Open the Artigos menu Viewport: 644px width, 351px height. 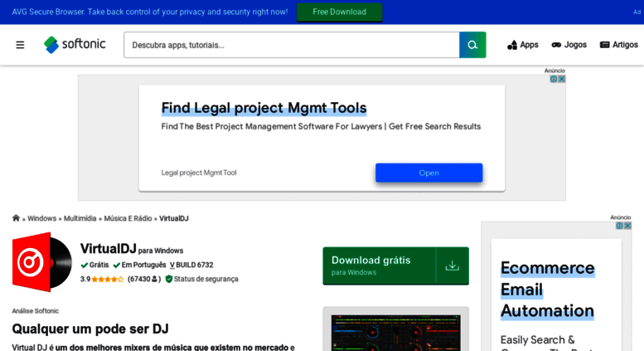coord(618,45)
